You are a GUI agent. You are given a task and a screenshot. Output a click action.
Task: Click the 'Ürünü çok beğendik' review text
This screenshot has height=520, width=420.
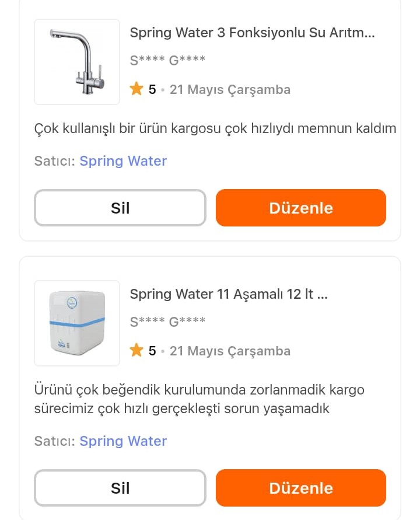point(199,399)
